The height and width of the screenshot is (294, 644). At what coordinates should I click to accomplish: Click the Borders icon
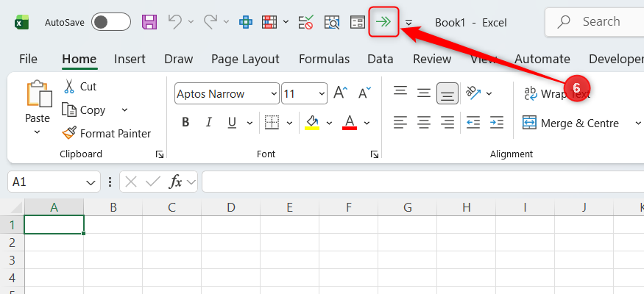(x=272, y=122)
